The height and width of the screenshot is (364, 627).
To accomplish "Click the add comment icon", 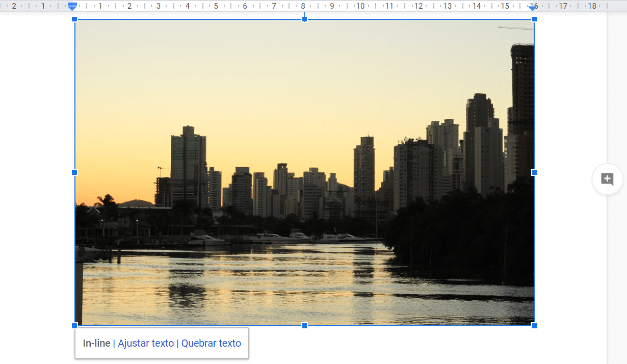I will coord(607,179).
